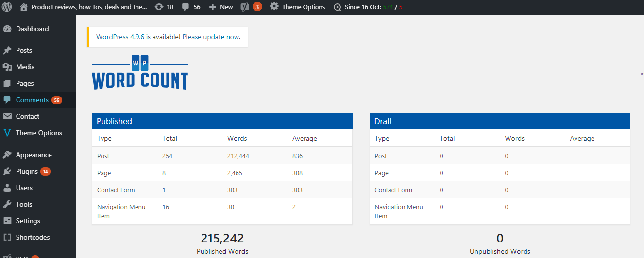
Task: Click the Average column header in Draft
Action: pyautogui.click(x=582, y=138)
